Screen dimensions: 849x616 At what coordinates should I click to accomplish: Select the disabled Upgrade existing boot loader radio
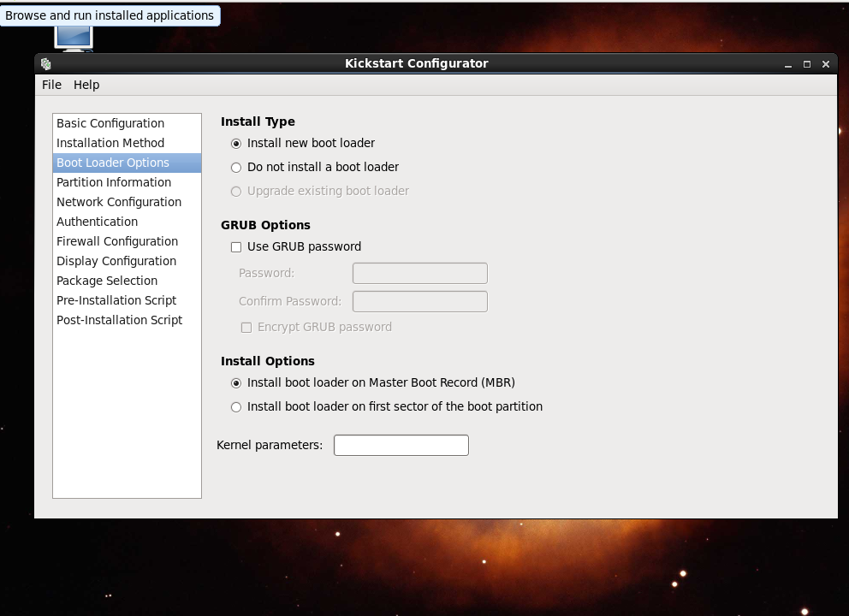point(236,191)
